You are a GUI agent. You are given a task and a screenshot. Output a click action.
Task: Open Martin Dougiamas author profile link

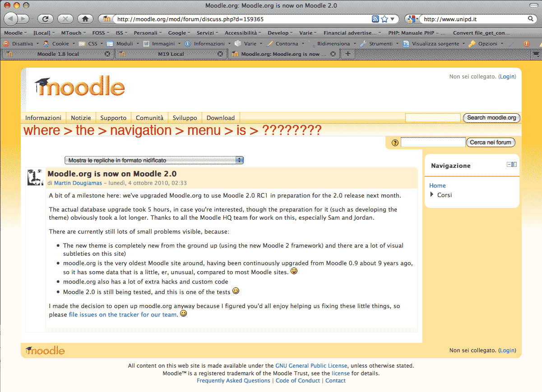[78, 183]
